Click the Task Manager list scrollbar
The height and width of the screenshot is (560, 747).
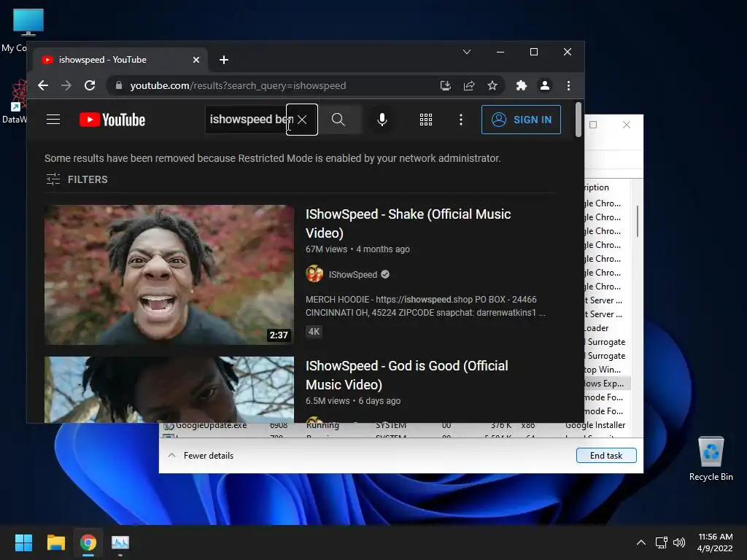click(637, 222)
